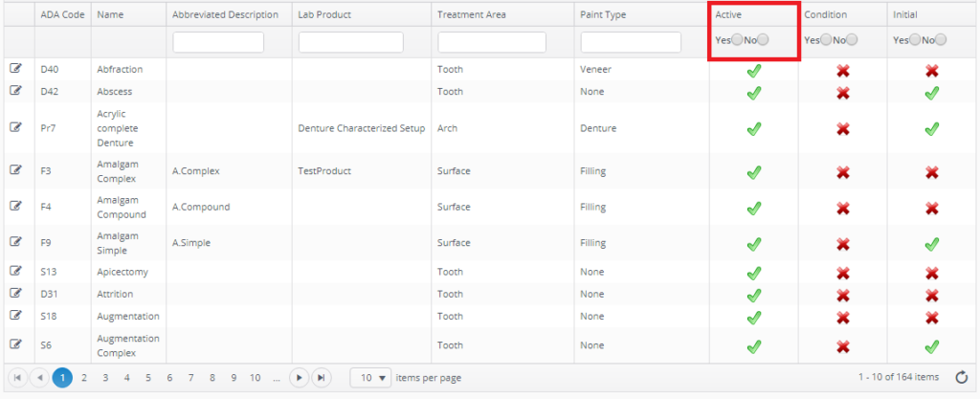
Task: Sort by Treatment Area column header
Action: pyautogui.click(x=471, y=14)
